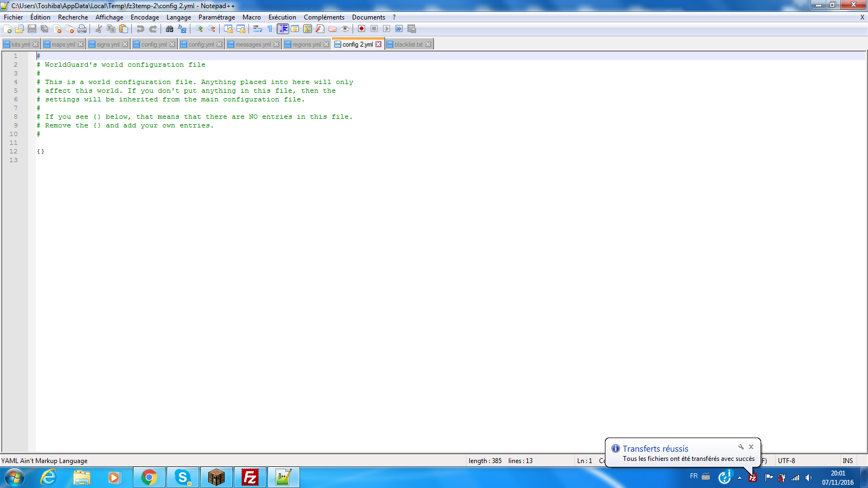Click the Close document toolbar icon
The image size is (868, 488).
[x=57, y=29]
